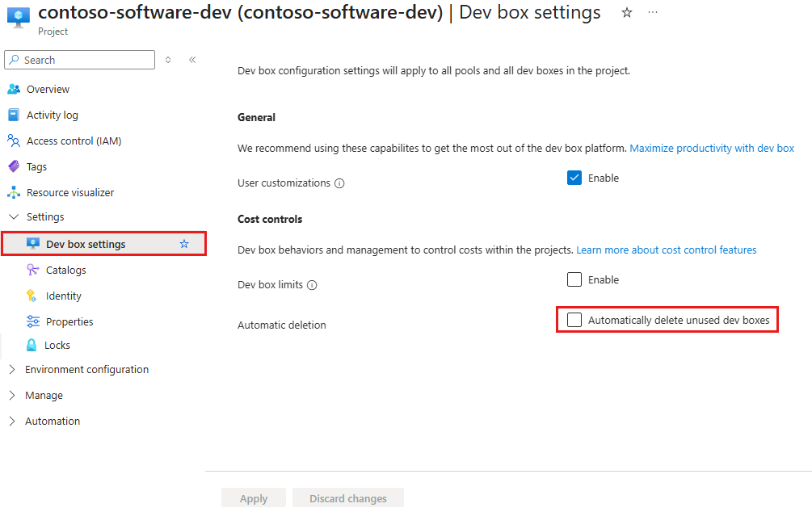Select the Activity log icon
Screen dimensions: 812x512
[15, 115]
